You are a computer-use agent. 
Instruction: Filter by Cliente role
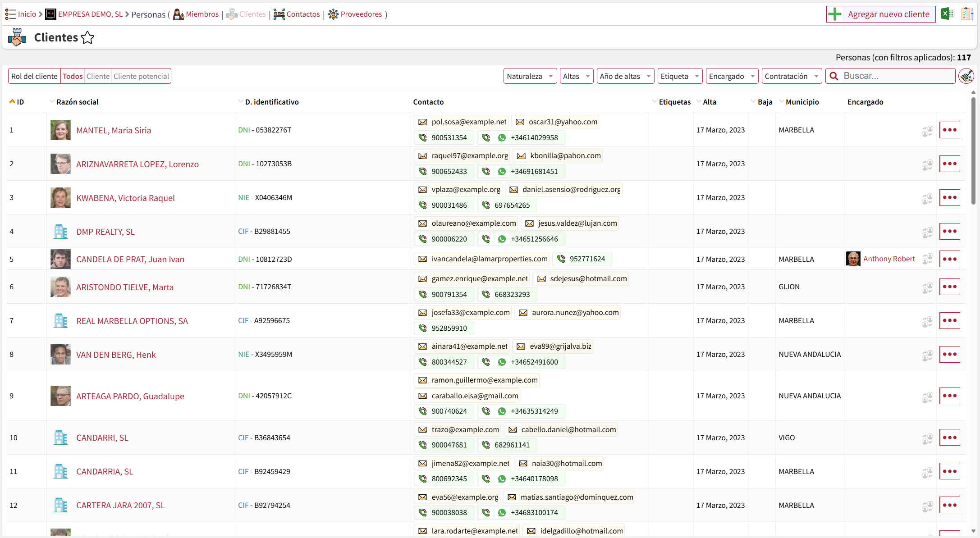pos(98,76)
